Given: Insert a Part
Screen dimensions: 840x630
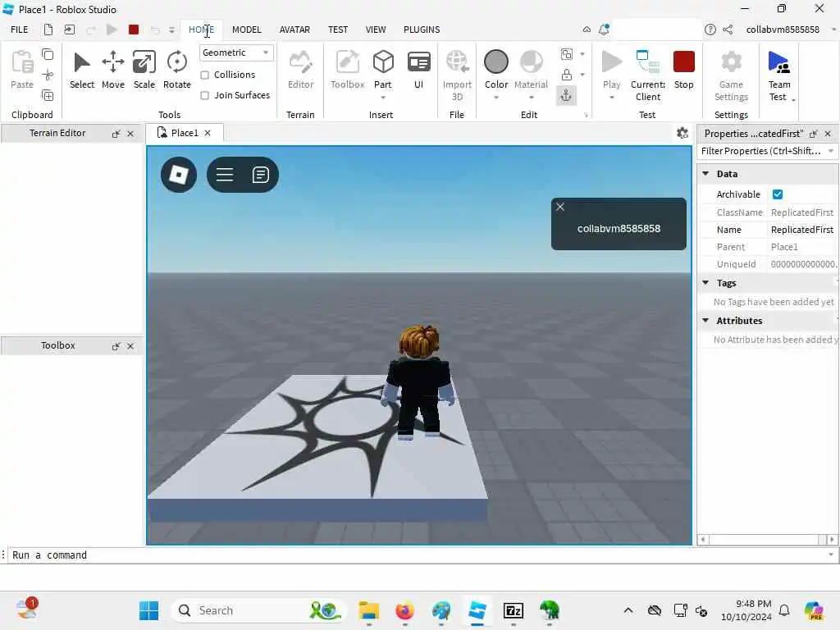Looking at the screenshot, I should 383,69.
